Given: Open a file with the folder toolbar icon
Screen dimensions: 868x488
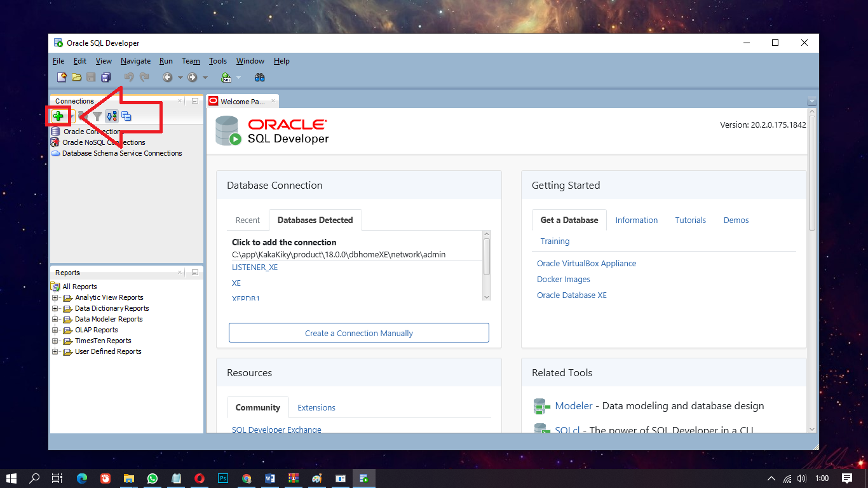Looking at the screenshot, I should point(76,78).
